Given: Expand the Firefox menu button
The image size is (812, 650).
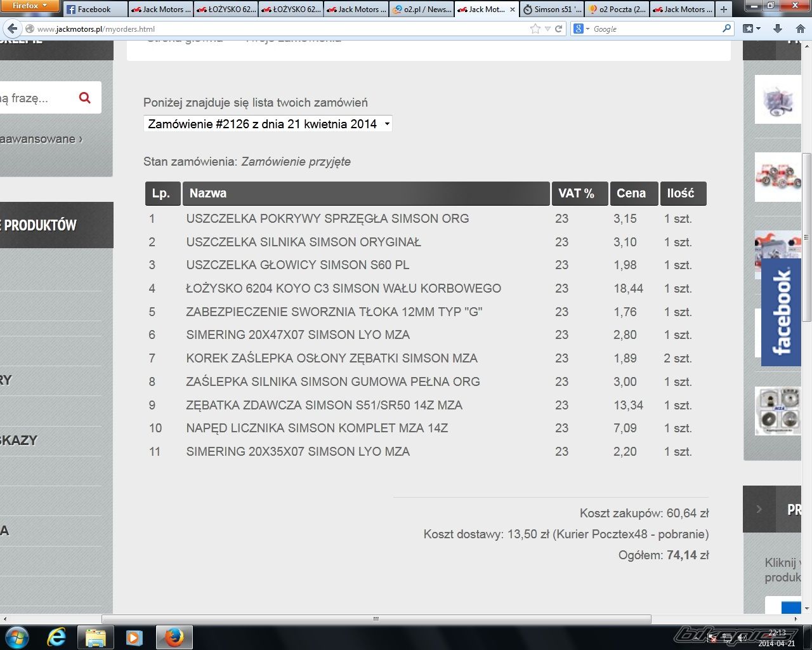Looking at the screenshot, I should [30, 6].
